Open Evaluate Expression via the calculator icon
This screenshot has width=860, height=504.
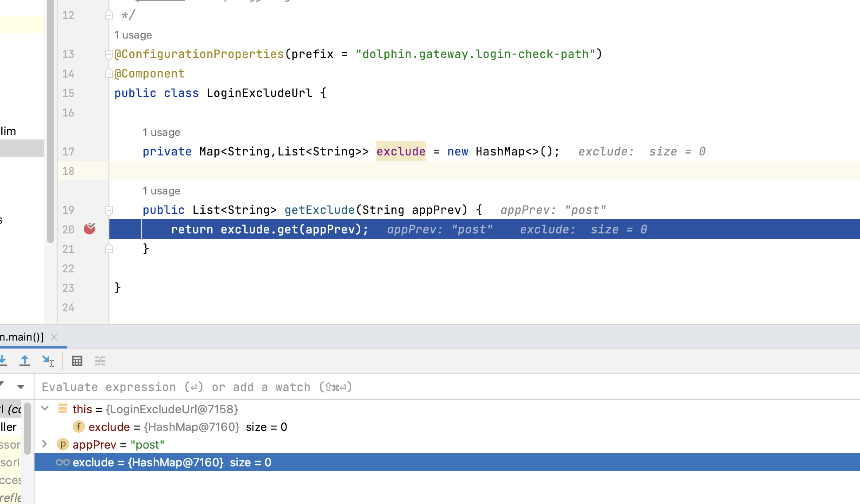(77, 361)
